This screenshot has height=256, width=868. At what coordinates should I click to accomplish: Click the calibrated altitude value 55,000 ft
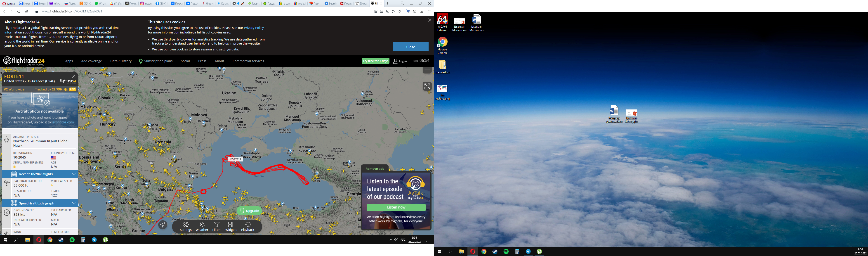point(21,185)
